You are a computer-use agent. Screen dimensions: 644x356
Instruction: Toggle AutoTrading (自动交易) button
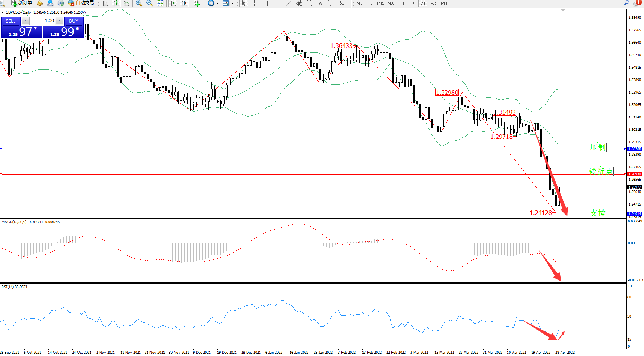(81, 3)
